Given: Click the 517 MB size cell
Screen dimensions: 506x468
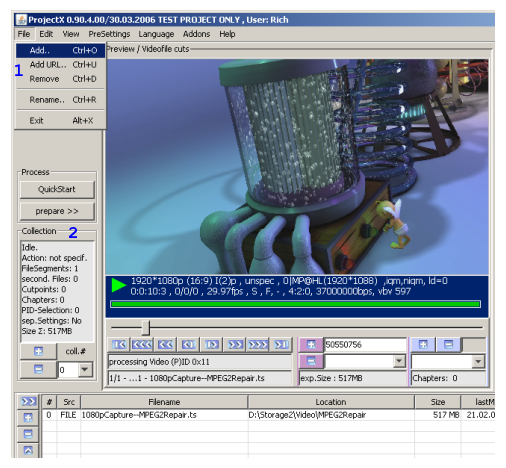Looking at the screenshot, I should 438,415.
